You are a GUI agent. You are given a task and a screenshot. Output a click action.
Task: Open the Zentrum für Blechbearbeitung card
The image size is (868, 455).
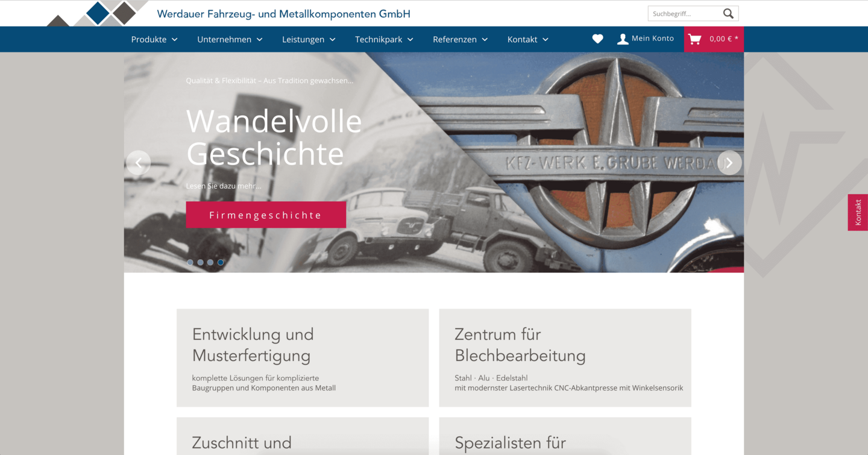(x=565, y=358)
